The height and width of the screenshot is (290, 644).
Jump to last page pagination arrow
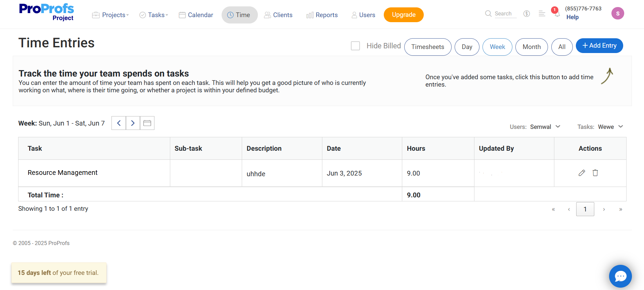620,209
